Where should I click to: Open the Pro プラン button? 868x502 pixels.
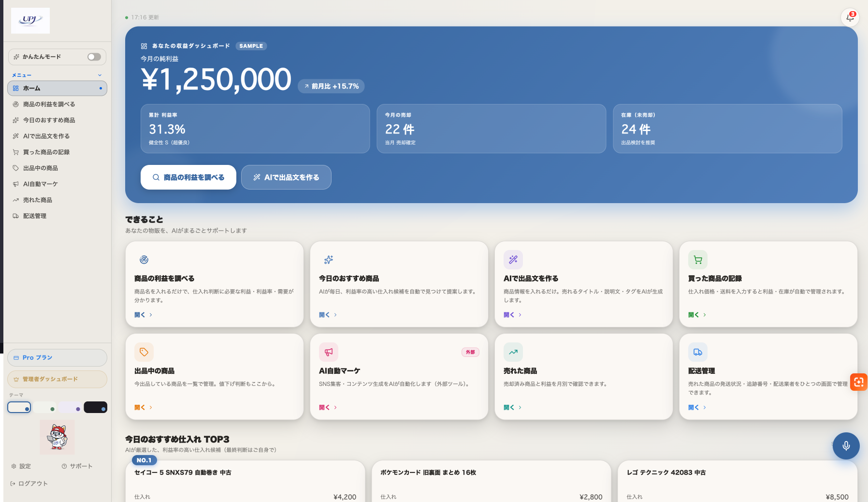point(57,358)
